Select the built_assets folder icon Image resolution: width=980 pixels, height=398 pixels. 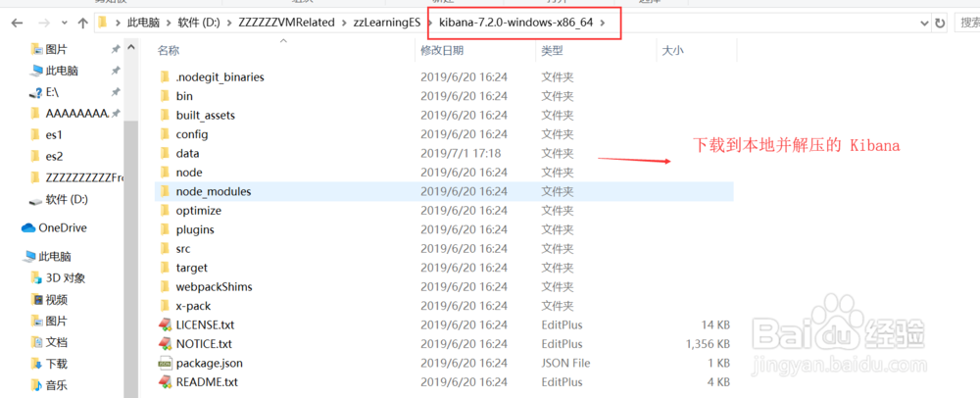[165, 115]
